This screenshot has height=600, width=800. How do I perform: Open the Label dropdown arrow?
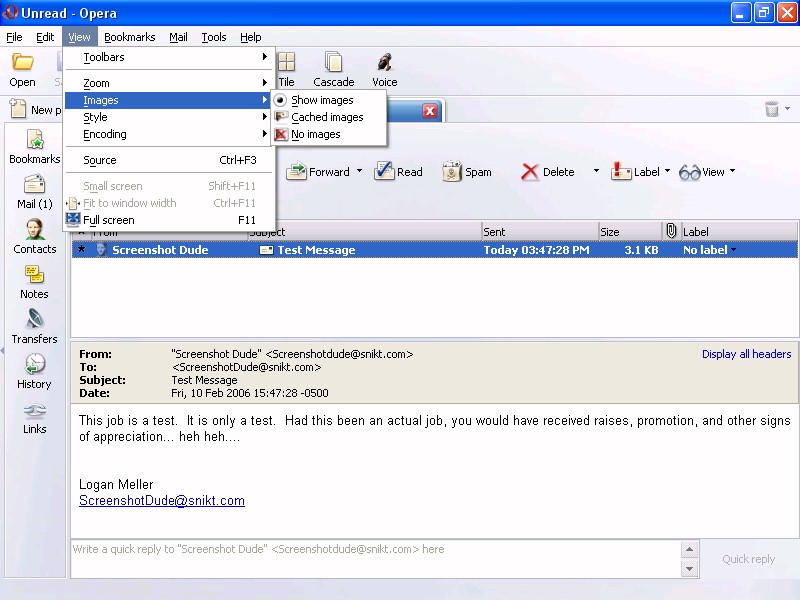point(667,171)
